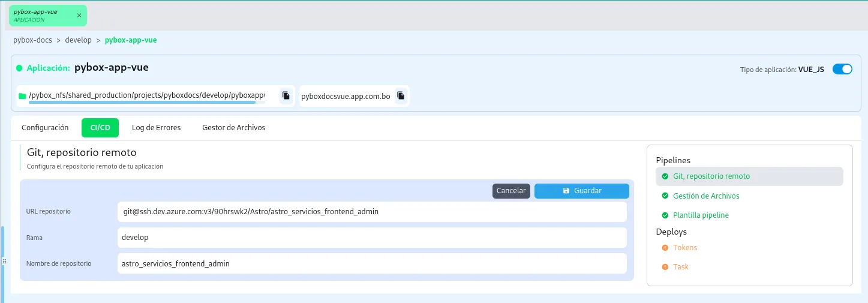The image size is (868, 303).
Task: Click pybox-app-vue breadcrumb item
Action: [x=131, y=40]
